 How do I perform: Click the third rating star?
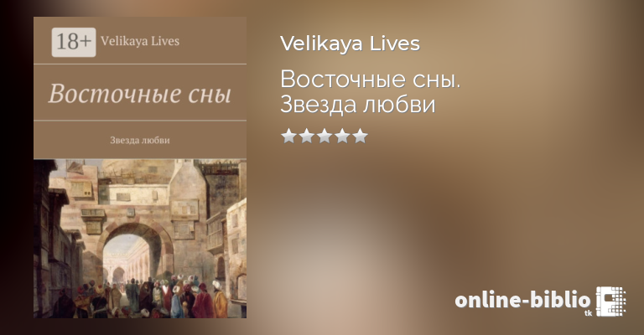[325, 136]
